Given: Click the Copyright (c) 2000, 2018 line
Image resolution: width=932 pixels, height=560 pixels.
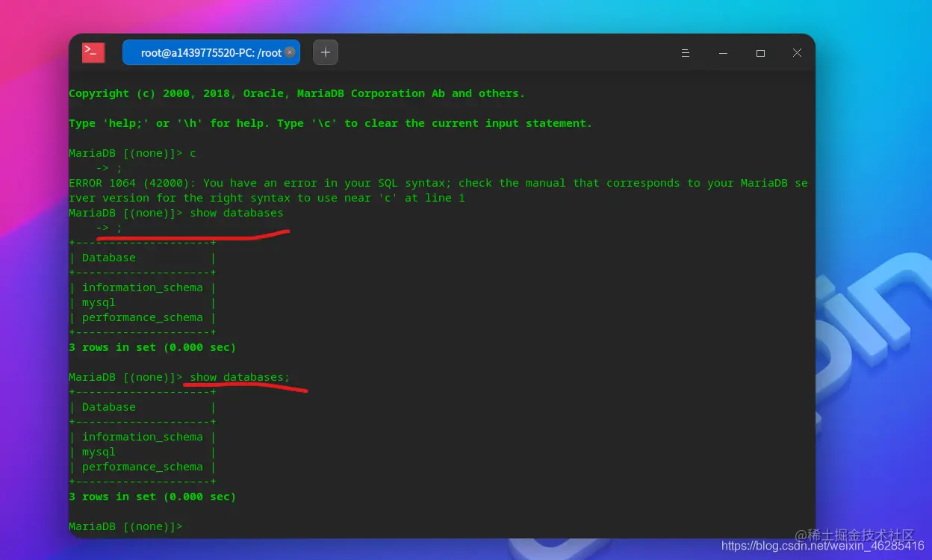Looking at the screenshot, I should click(297, 93).
